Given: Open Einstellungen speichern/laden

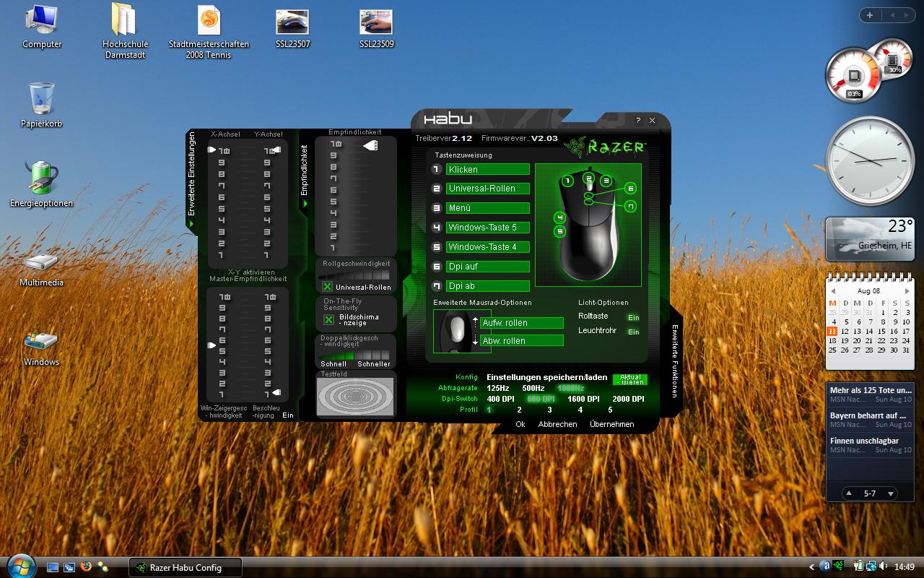Looking at the screenshot, I should (546, 377).
